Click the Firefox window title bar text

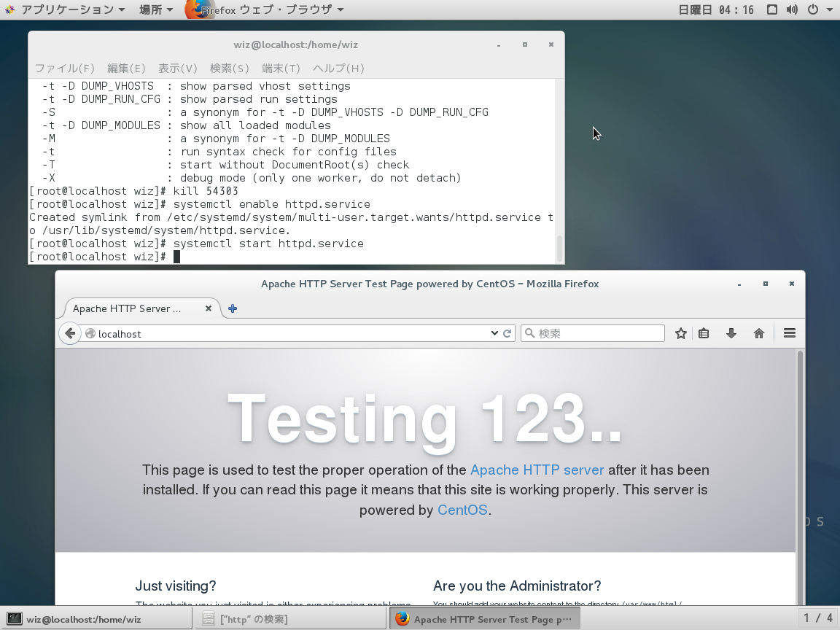click(429, 284)
